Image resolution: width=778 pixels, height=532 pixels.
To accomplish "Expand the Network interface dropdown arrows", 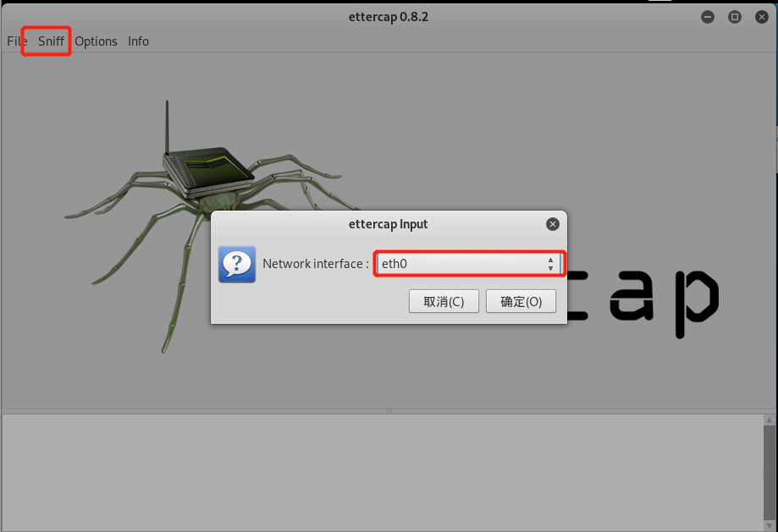I will 550,264.
